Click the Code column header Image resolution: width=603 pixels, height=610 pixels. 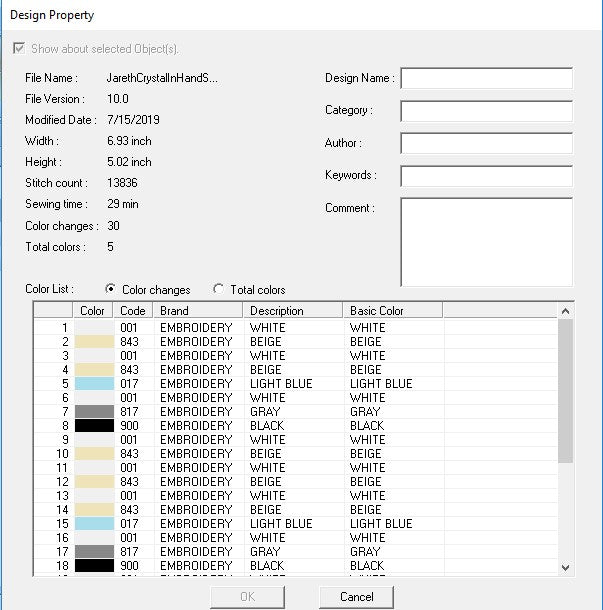133,311
